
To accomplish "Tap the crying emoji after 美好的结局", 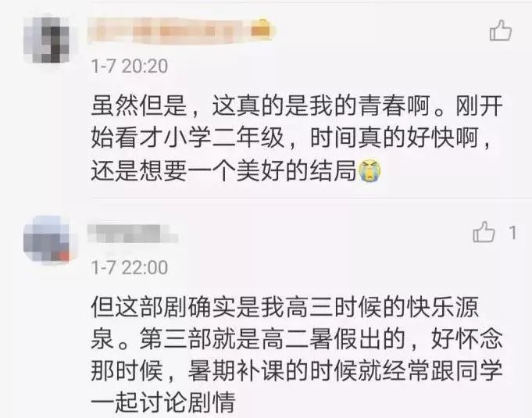I will coord(370,170).
